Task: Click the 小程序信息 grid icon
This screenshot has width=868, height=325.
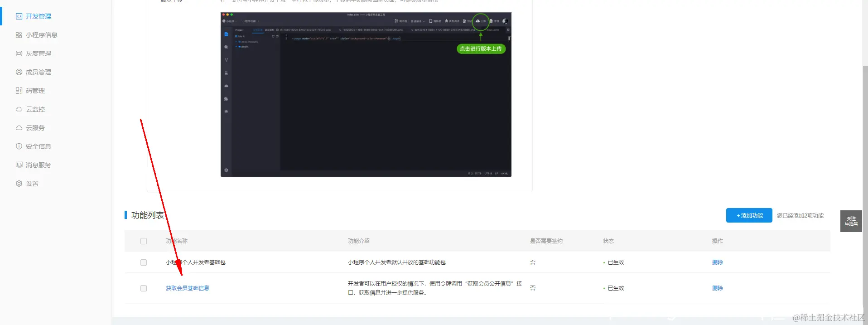Action: pos(19,35)
